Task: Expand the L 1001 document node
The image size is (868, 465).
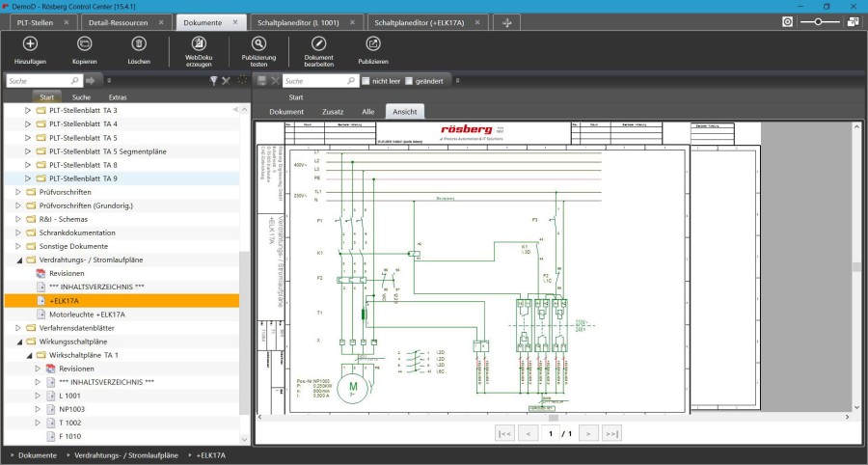Action: [x=38, y=396]
